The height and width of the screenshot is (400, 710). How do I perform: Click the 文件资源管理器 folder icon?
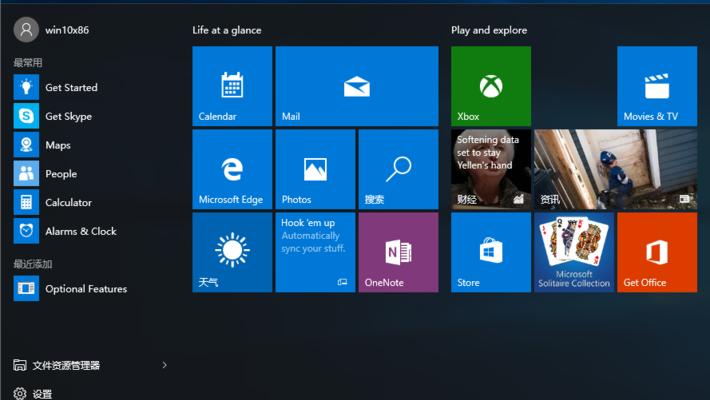(20, 365)
